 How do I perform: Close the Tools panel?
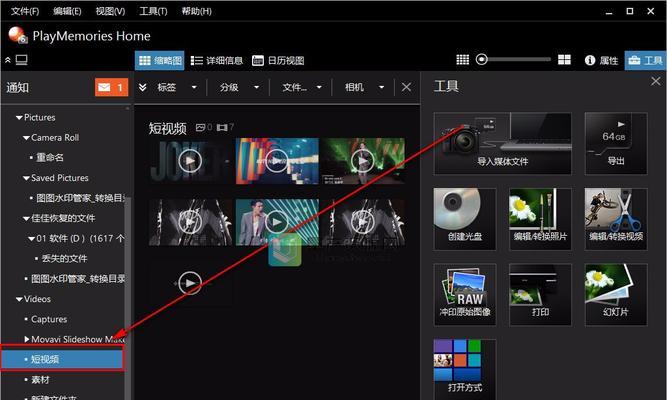point(656,81)
